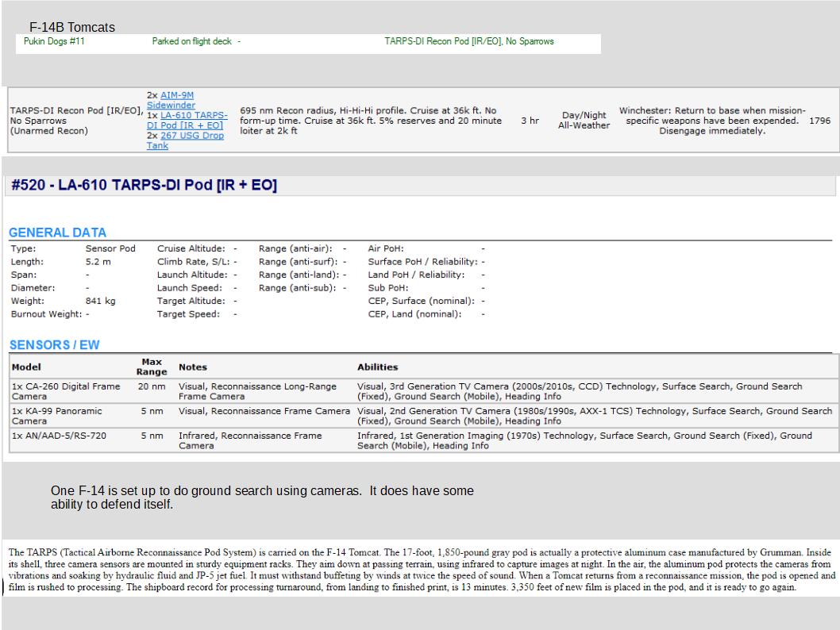Click the GENERAL DATA section heading
840x630 pixels.
tap(57, 232)
